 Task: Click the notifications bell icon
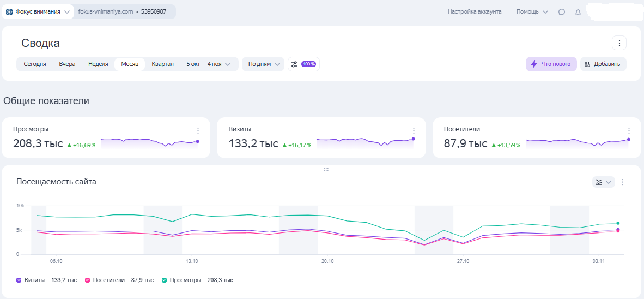[x=578, y=12]
